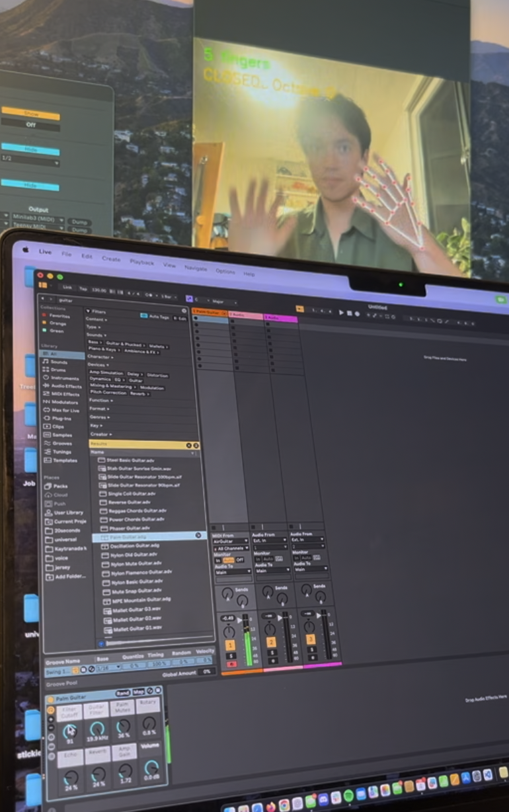Toggle track 2 activator button
509x812 pixels.
(270, 642)
